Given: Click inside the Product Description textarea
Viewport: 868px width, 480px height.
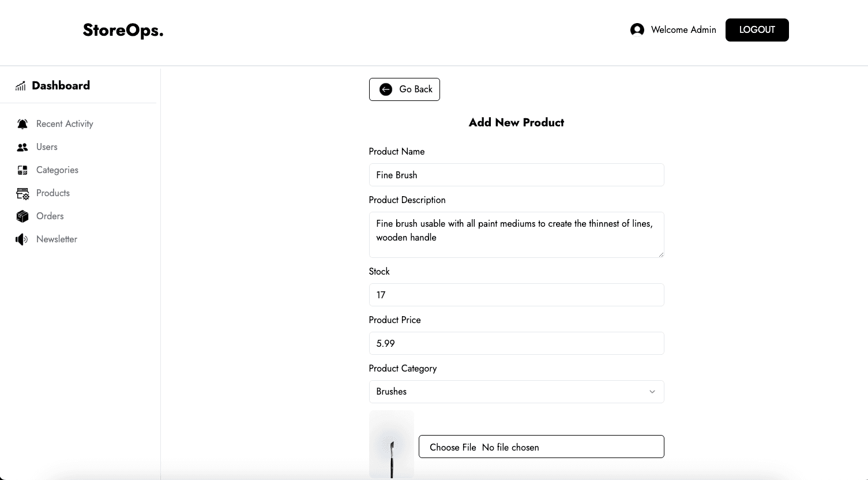Looking at the screenshot, I should [x=516, y=234].
